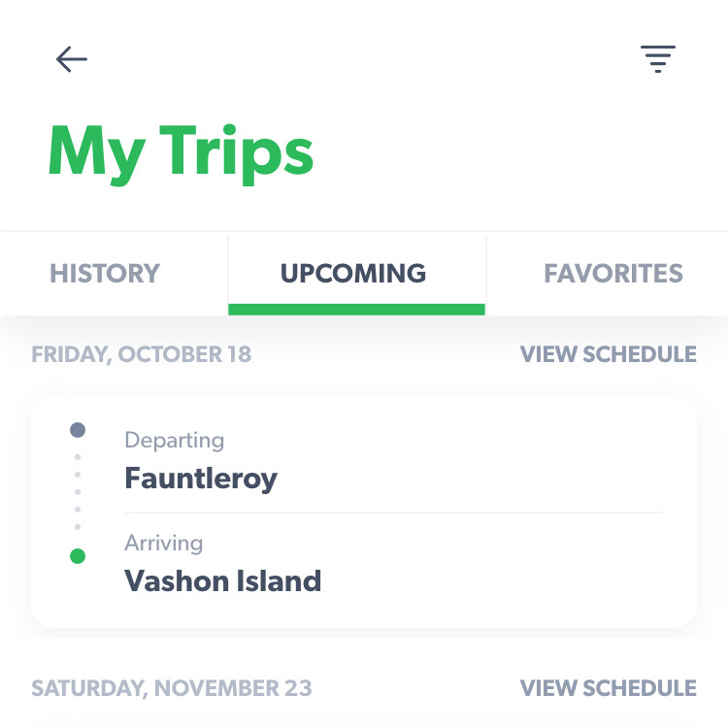This screenshot has width=728, height=728.
Task: Open the Favorites tab
Action: (x=613, y=273)
